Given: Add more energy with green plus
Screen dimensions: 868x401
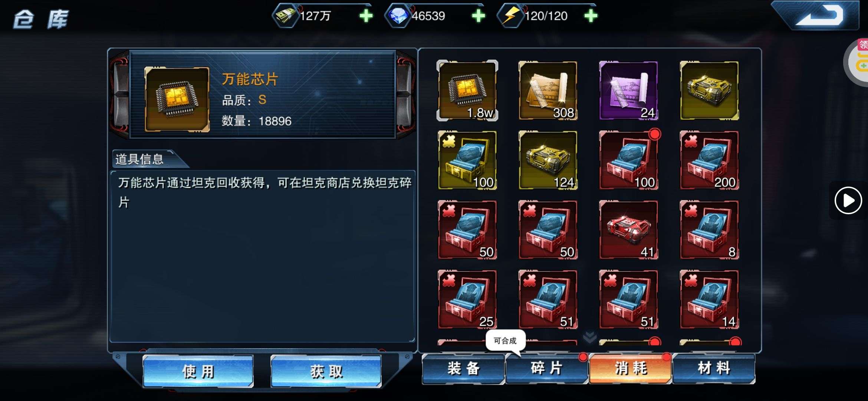Looking at the screenshot, I should pyautogui.click(x=591, y=16).
